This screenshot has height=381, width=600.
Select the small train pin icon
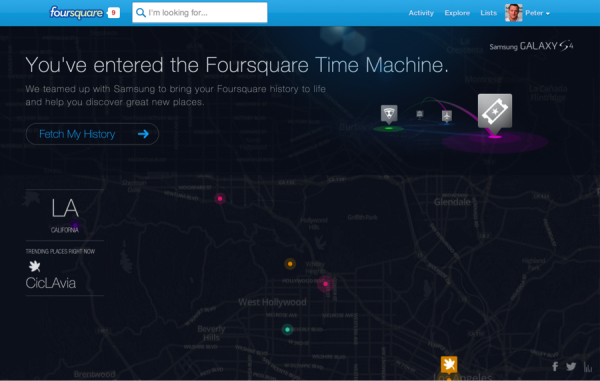[420, 114]
